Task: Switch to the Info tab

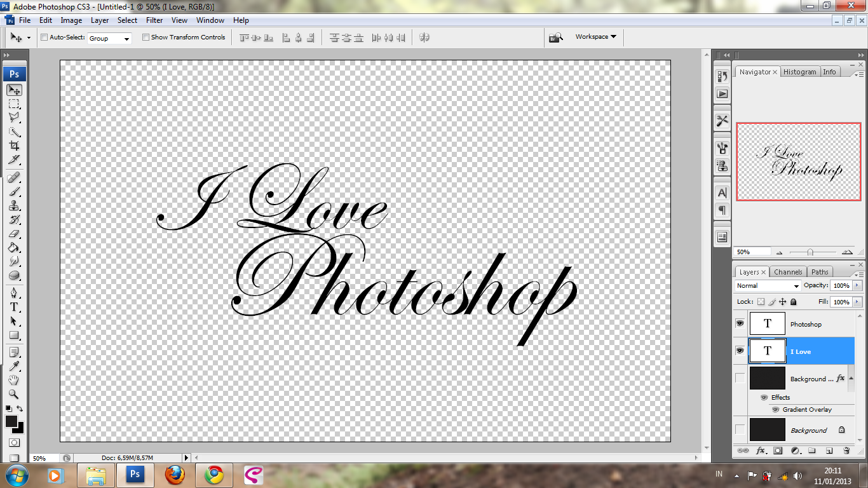Action: pyautogui.click(x=829, y=72)
